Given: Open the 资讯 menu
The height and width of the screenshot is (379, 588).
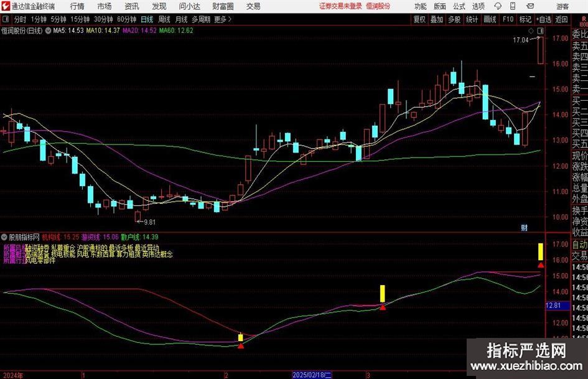Looking at the screenshot, I should [x=132, y=6].
